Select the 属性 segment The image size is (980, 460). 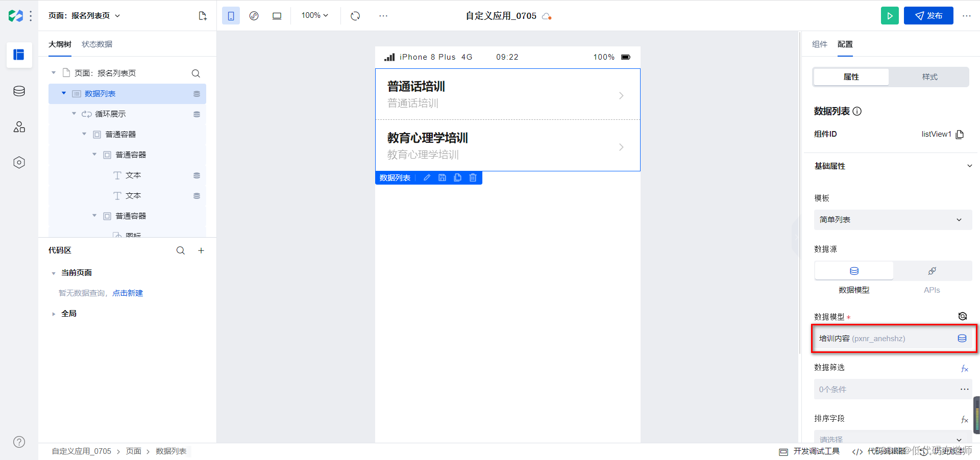tap(851, 77)
